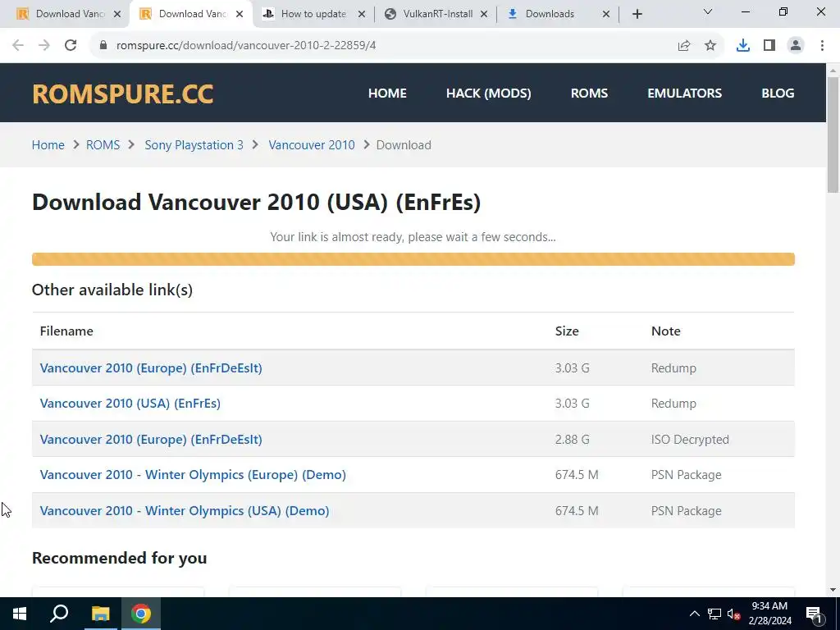This screenshot has width=840, height=630.
Task: Close the first Download Vancouver tab
Action: tap(117, 15)
